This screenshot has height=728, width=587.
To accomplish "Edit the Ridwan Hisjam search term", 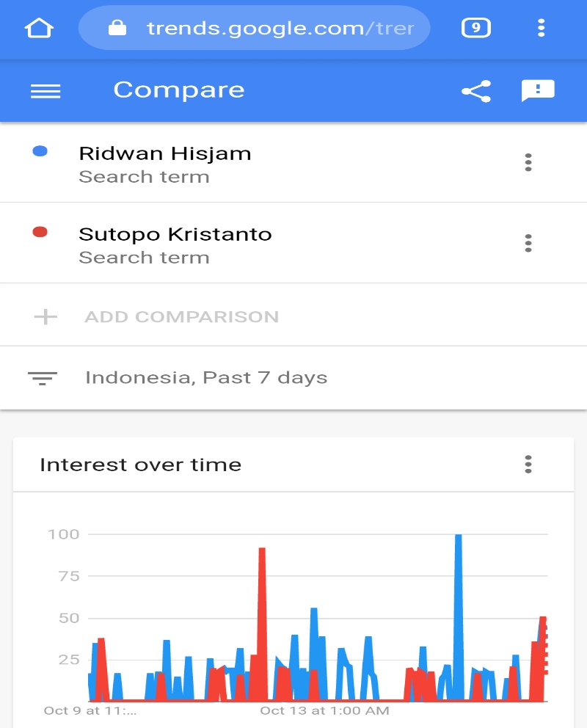I will coord(164,153).
